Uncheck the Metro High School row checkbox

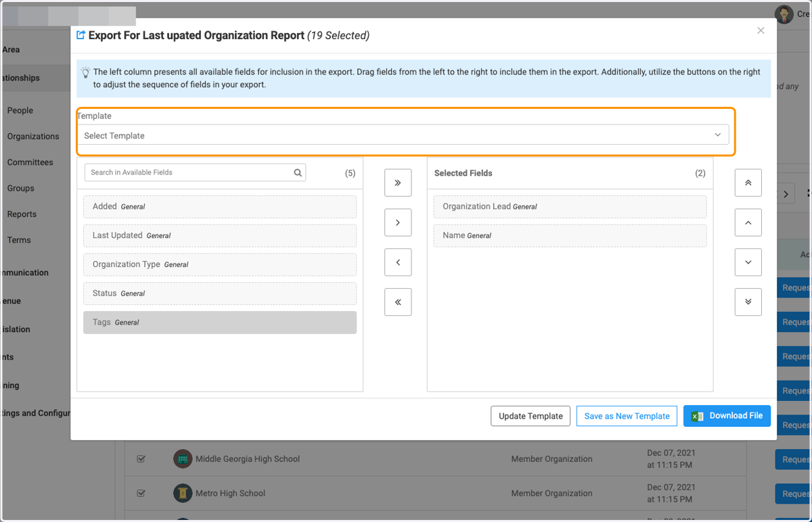141,493
